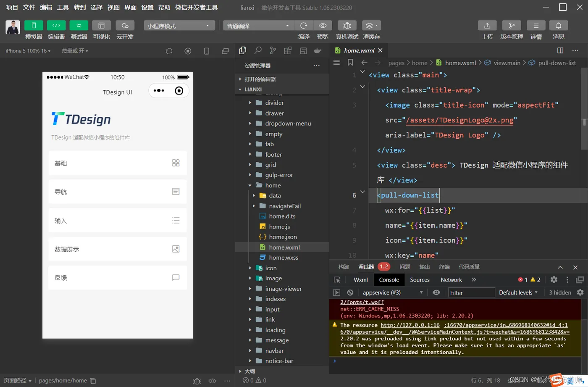Click the real device debugging icon
588x387 pixels.
point(347,26)
